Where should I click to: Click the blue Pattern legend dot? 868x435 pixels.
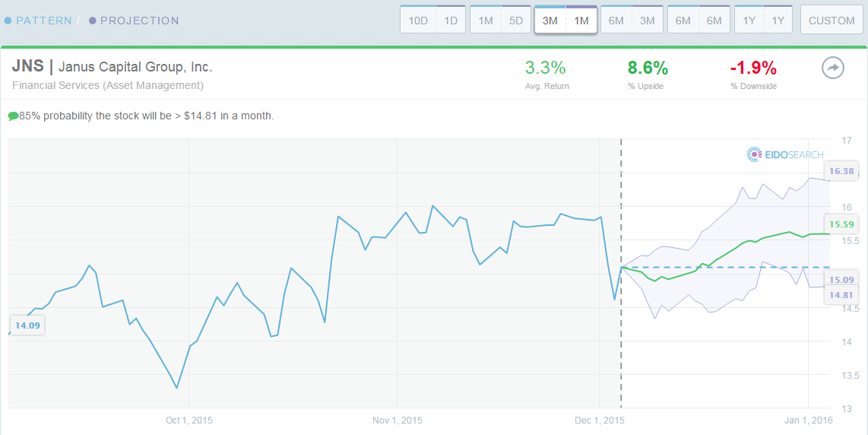(8, 21)
